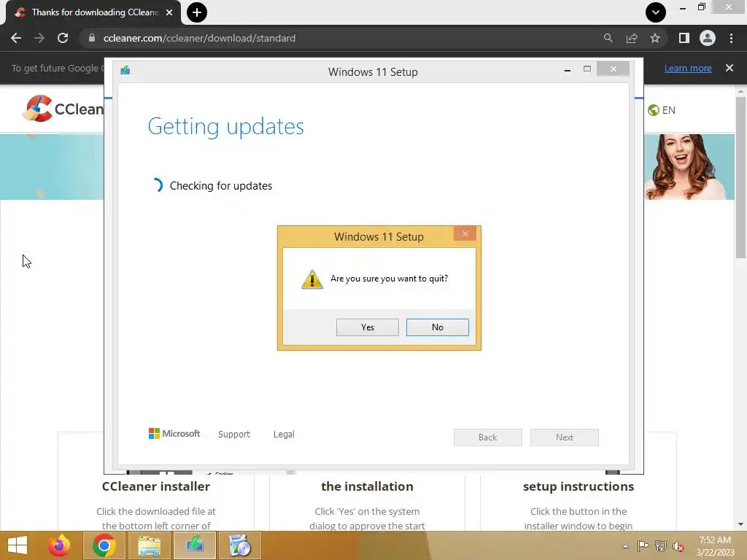Open Chrome tab search dropdown
Image resolution: width=747 pixels, height=560 pixels.
tap(656, 12)
